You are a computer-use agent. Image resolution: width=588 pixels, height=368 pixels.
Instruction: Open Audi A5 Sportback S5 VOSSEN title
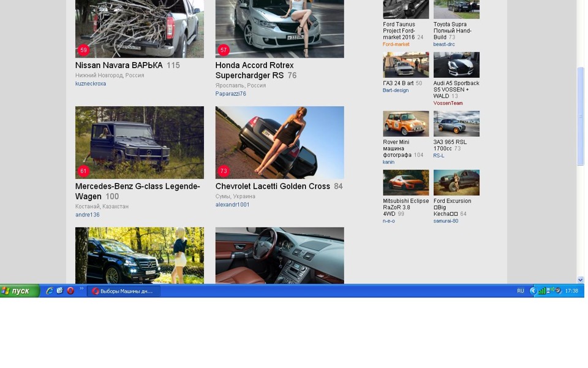point(456,90)
